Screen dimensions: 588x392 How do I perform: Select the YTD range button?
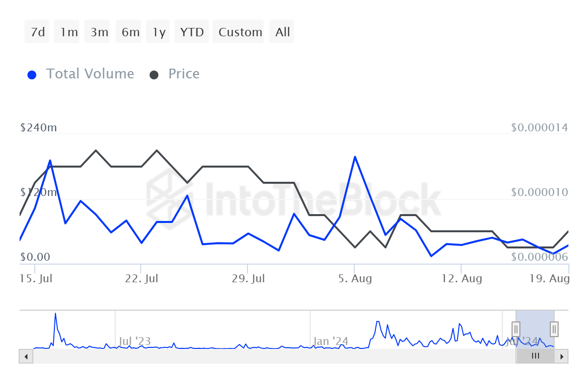click(x=192, y=32)
